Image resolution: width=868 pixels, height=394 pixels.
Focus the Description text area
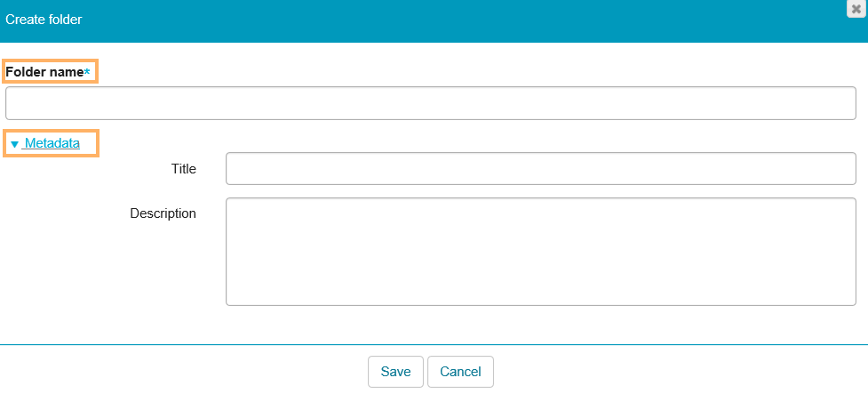pyautogui.click(x=540, y=252)
